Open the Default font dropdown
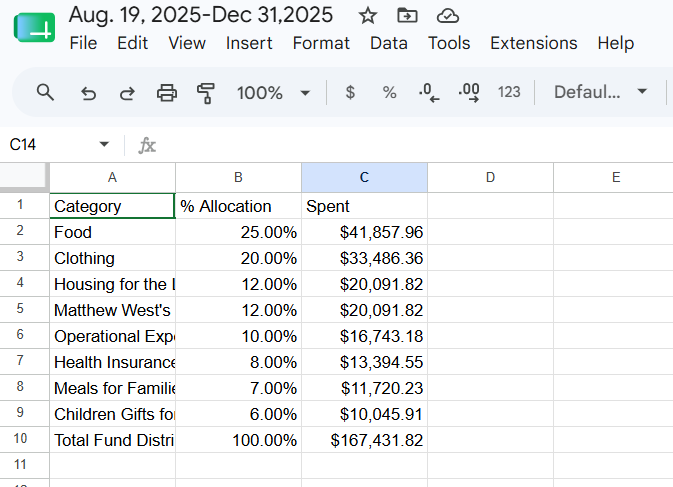673x487 pixels. tap(600, 92)
